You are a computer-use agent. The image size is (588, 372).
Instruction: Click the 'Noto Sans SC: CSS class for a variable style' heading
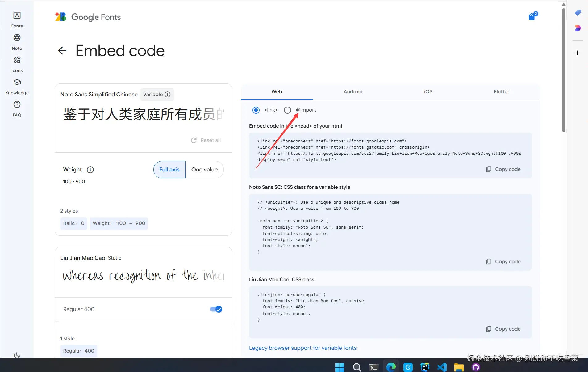[x=300, y=187]
